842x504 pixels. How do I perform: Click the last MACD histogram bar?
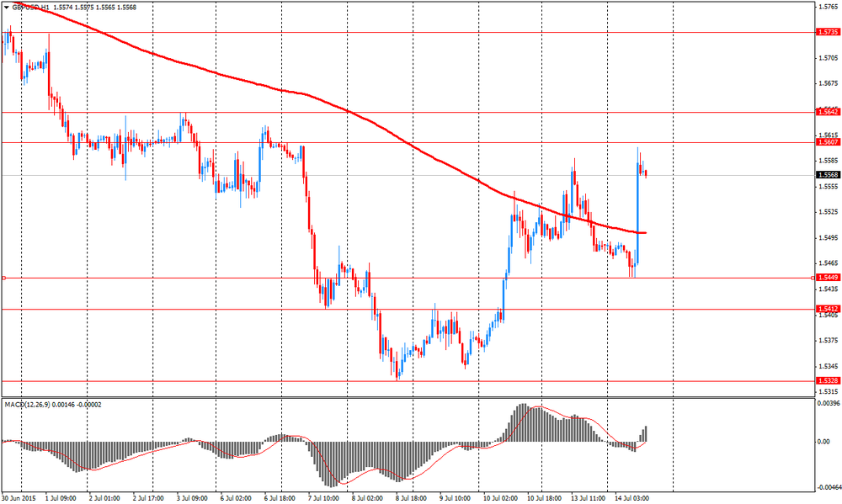click(646, 433)
